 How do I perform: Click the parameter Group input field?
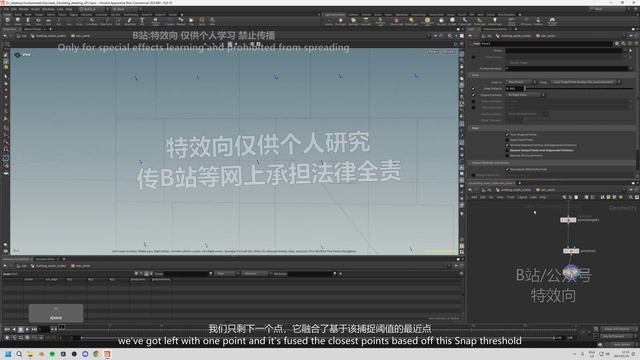pos(564,51)
